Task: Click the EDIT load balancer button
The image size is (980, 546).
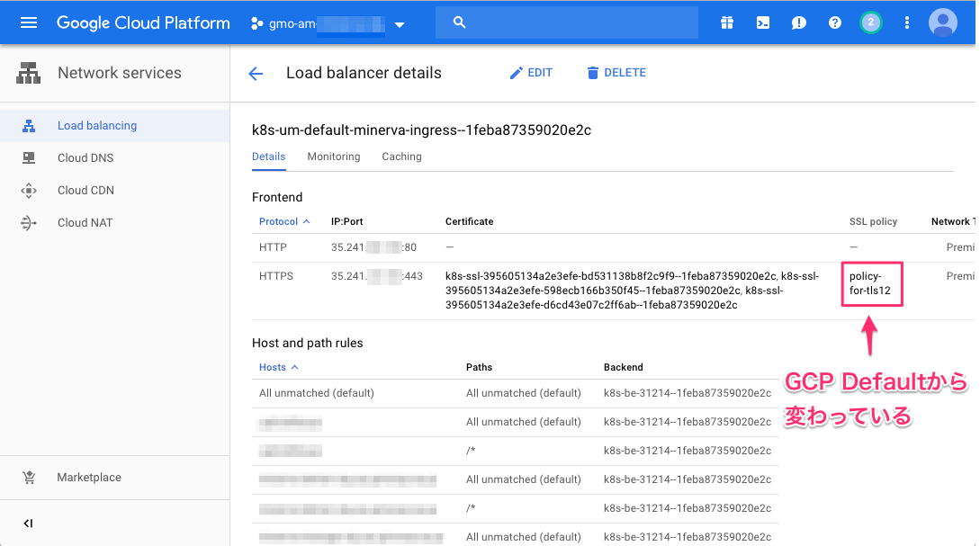Action: pos(531,73)
